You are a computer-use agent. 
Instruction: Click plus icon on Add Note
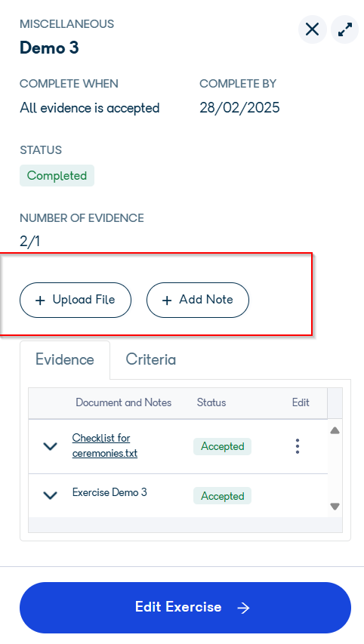click(166, 300)
